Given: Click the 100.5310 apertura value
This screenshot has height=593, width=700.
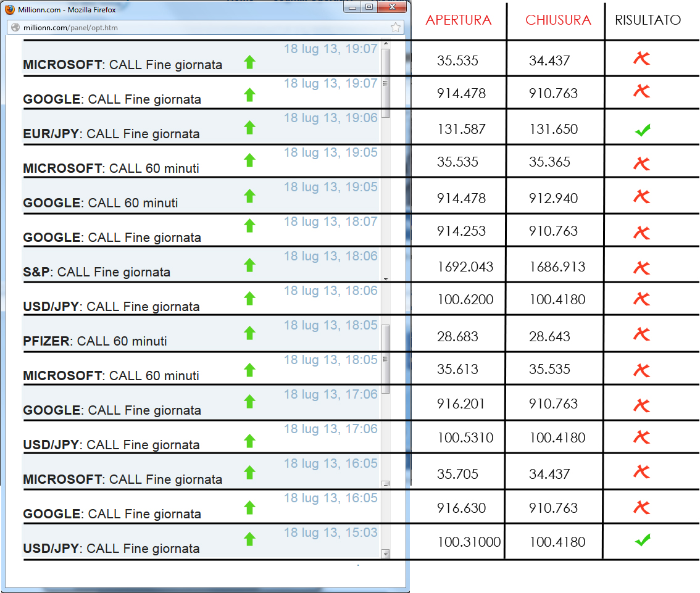Looking at the screenshot, I should point(465,437).
